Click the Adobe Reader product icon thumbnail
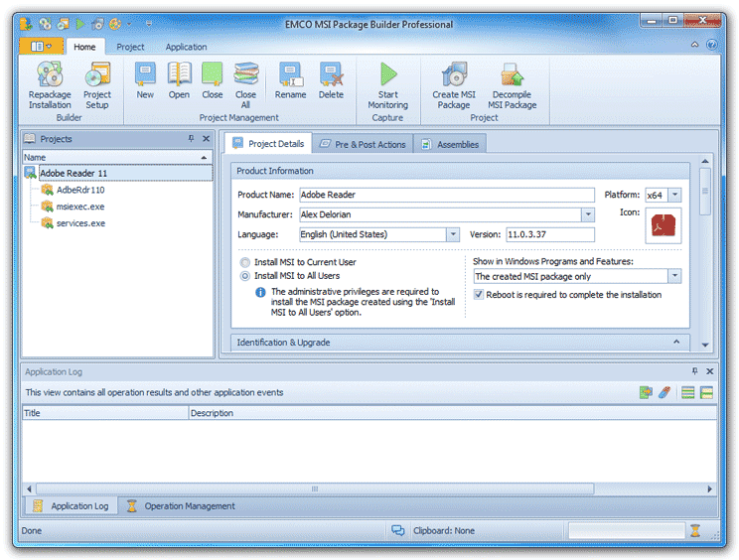The image size is (739, 560). coord(664,225)
